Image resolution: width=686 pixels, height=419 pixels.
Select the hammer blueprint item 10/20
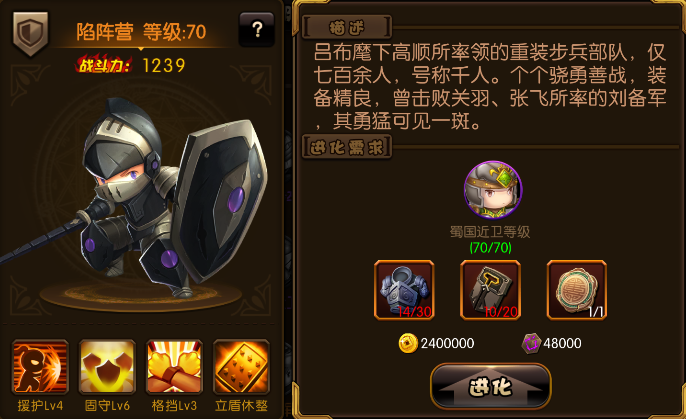(x=490, y=290)
